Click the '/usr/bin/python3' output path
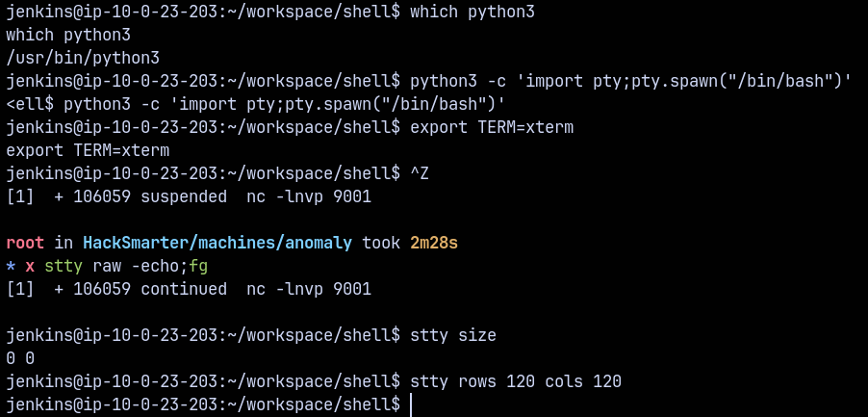The image size is (868, 417). tap(83, 58)
